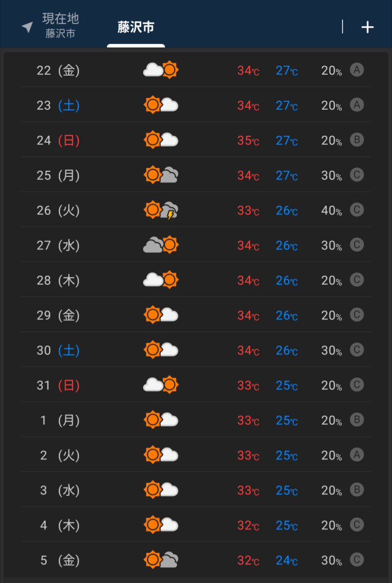Image resolution: width=392 pixels, height=583 pixels.
Task: Click 35℃ high temperature on 24 (日)
Action: pos(248,141)
